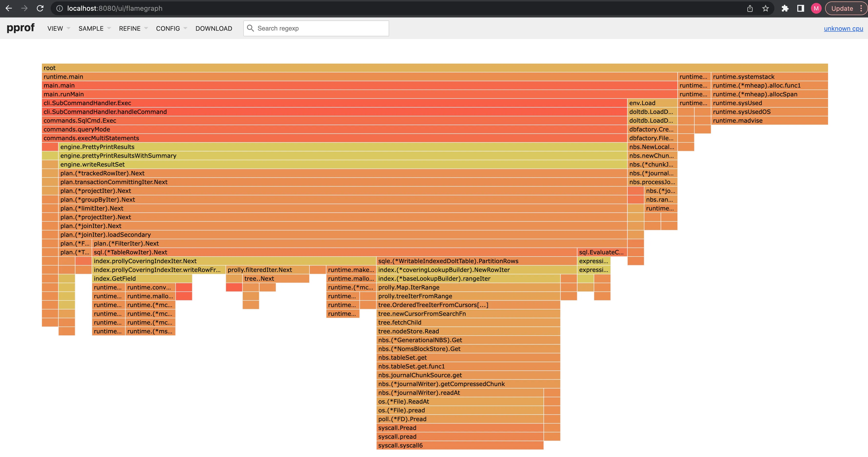Viewport: 868px width, 457px height.
Task: Open the VIEW dropdown menu
Action: pyautogui.click(x=58, y=28)
